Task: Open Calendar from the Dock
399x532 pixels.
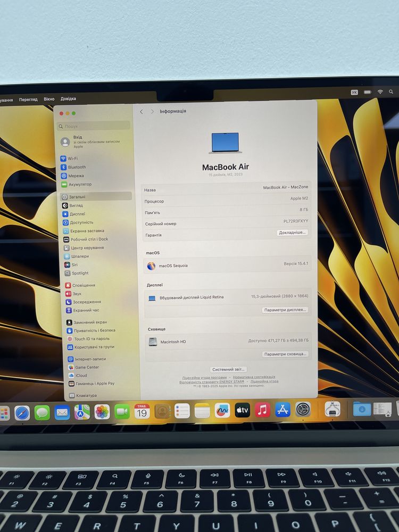Action: 142,411
